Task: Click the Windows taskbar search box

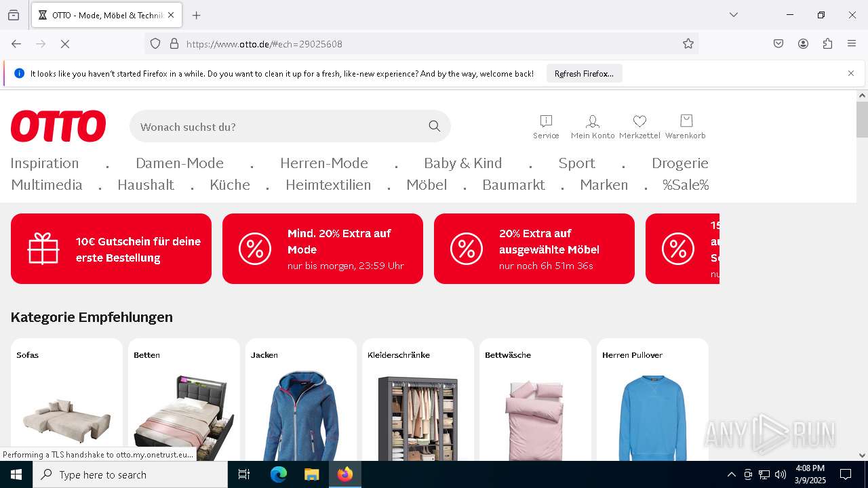Action: click(130, 474)
